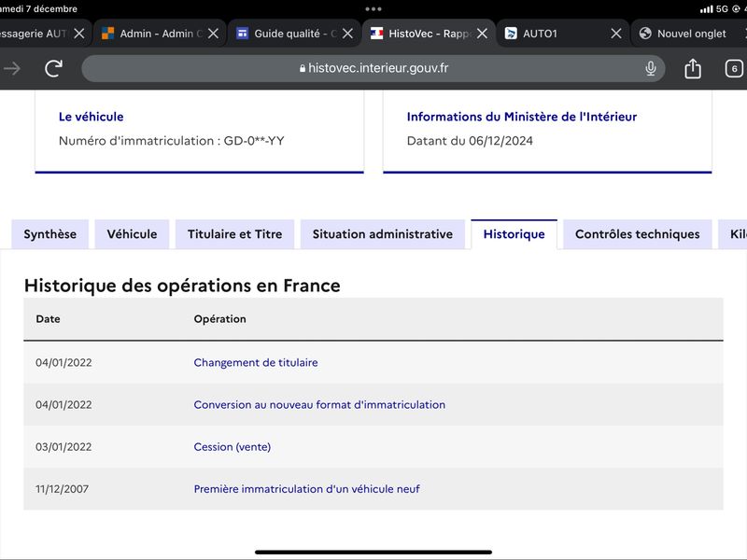Open the Titulaire et Titre tab
Viewport: 747px width, 560px height.
pos(235,234)
